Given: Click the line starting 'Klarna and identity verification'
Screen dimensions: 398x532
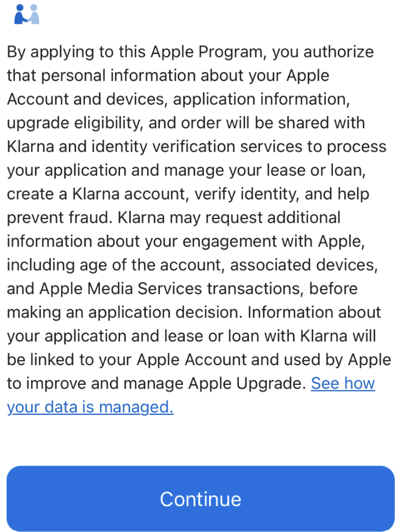Looking at the screenshot, I should point(196,147).
